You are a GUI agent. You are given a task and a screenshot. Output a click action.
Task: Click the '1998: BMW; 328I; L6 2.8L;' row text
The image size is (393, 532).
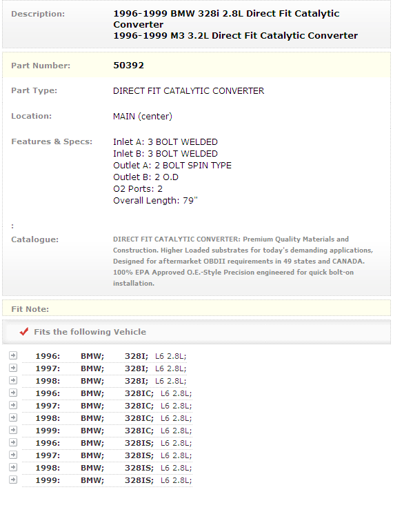coord(111,381)
